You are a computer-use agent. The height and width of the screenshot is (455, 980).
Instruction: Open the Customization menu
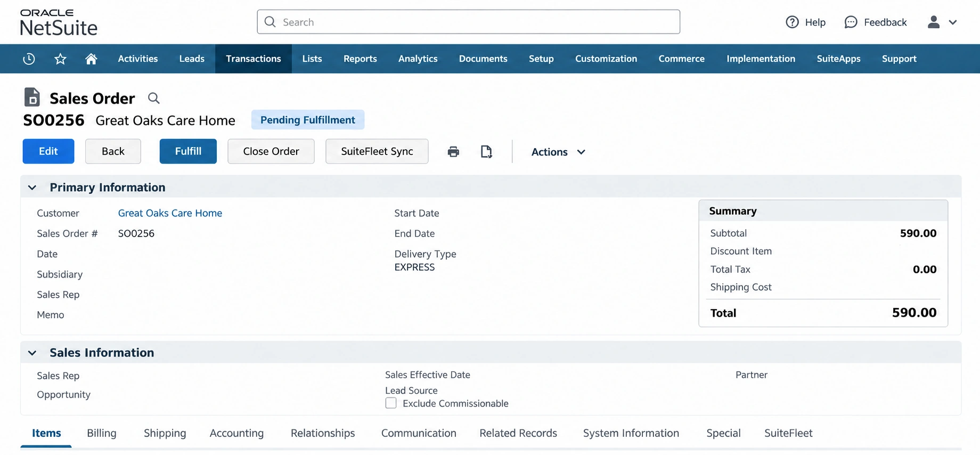(606, 59)
